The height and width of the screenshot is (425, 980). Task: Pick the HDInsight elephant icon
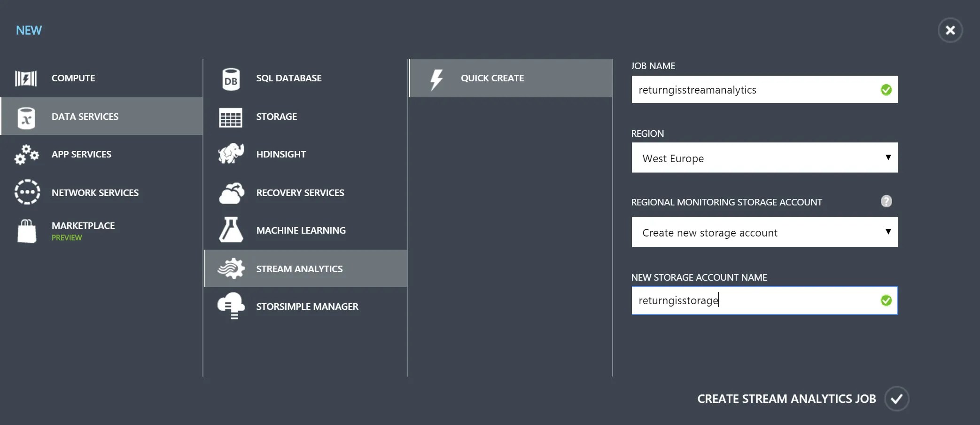point(231,154)
